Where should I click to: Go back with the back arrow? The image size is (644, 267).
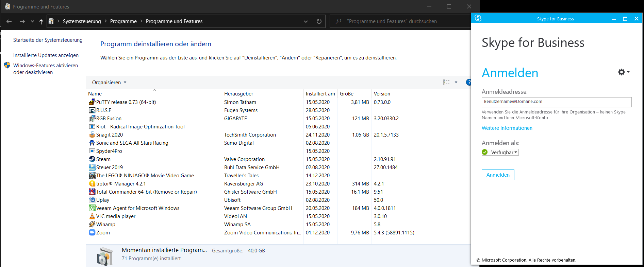[9, 21]
